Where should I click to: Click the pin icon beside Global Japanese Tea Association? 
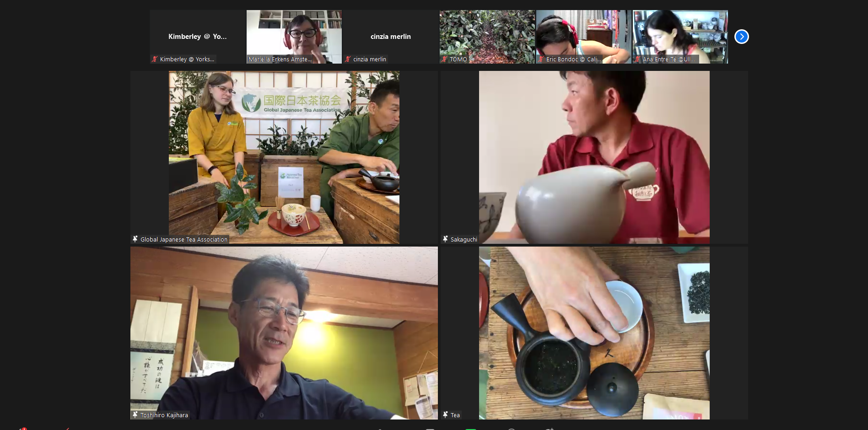[x=135, y=239]
